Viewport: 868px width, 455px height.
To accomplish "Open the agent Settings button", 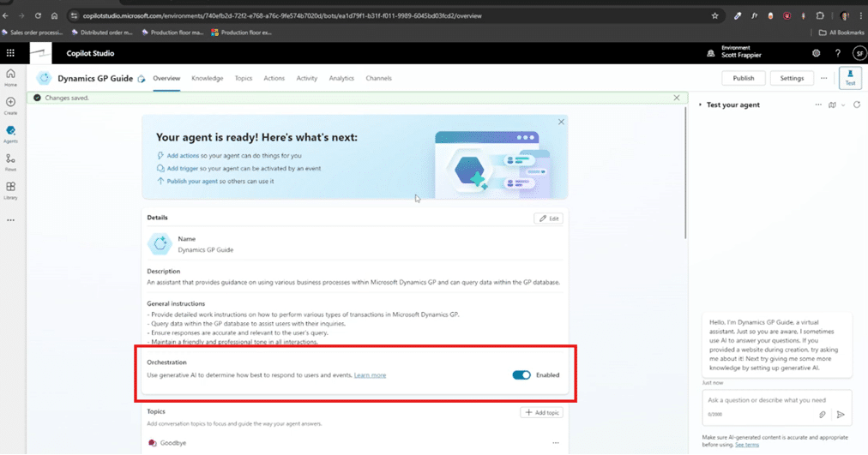I will coord(792,79).
